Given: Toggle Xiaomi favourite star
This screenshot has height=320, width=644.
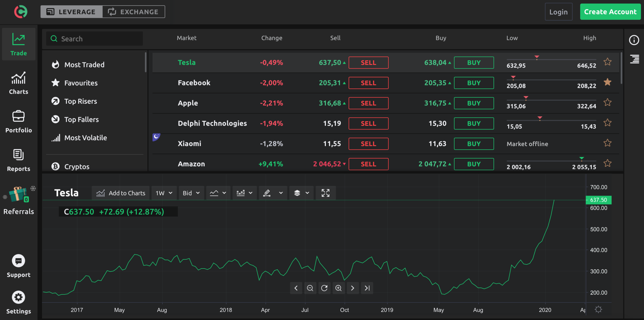Looking at the screenshot, I should tap(608, 143).
